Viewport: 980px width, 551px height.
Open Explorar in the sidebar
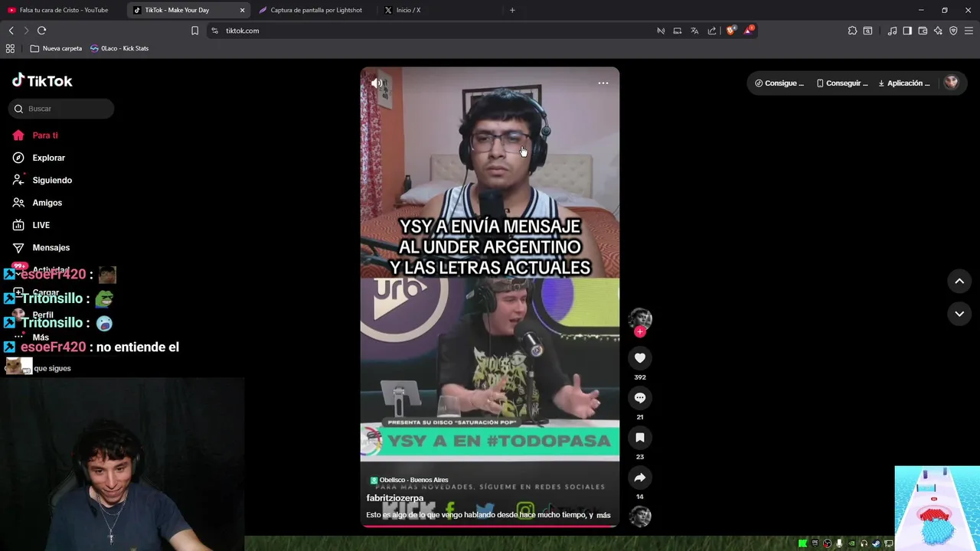tap(49, 158)
